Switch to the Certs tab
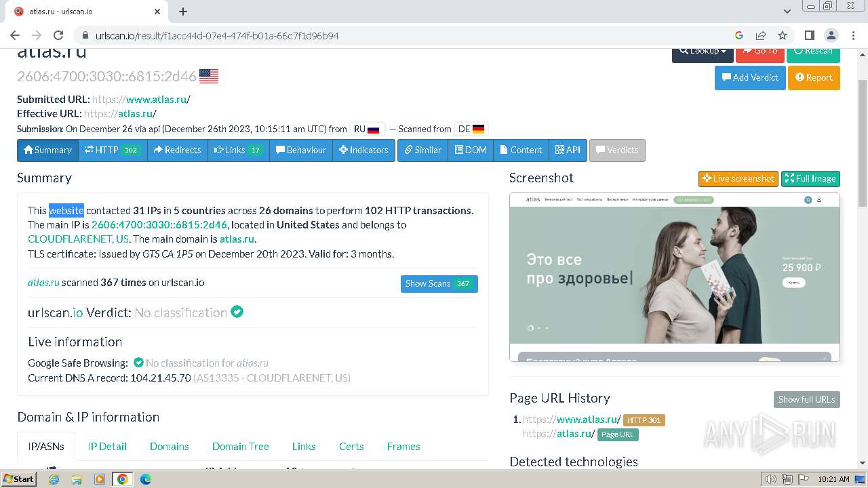The width and height of the screenshot is (868, 488). click(351, 446)
